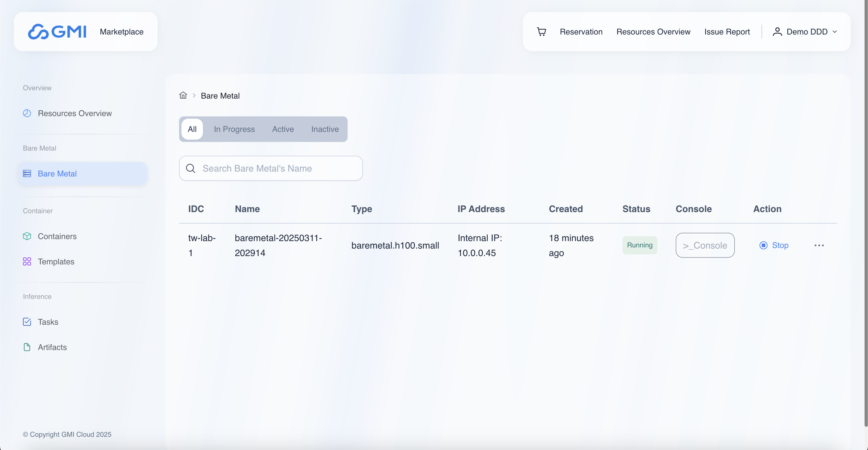Click the Overview section heading
The height and width of the screenshot is (450, 868).
(37, 88)
